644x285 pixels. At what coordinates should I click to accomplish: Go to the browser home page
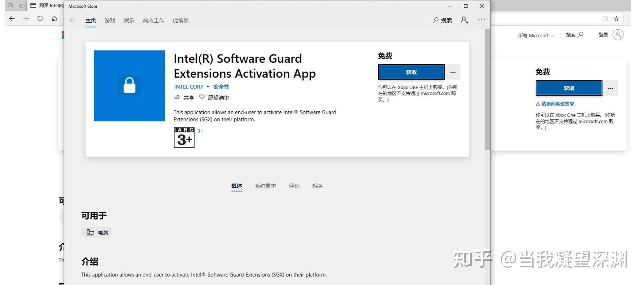click(x=54, y=18)
